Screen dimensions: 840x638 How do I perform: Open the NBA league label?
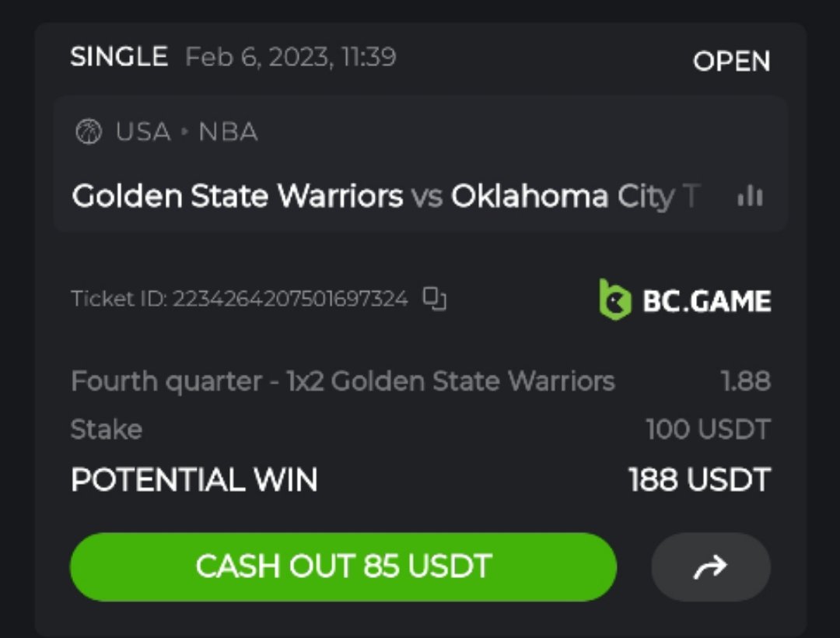228,132
